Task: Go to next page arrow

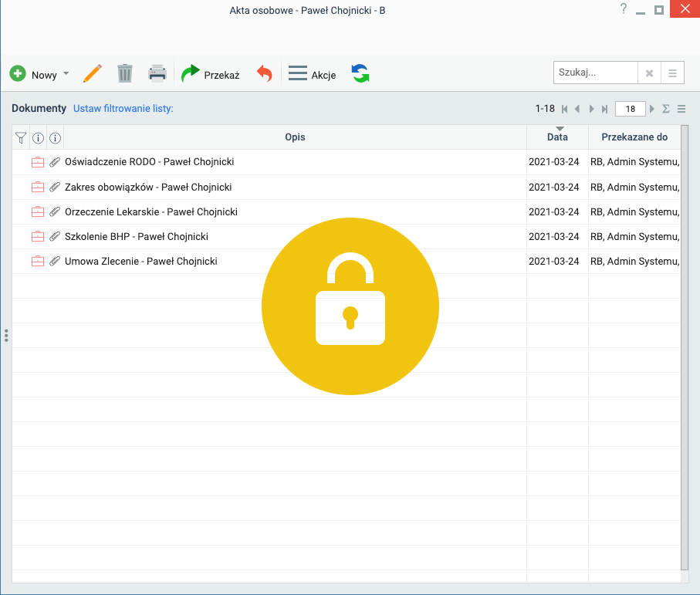Action: point(591,109)
